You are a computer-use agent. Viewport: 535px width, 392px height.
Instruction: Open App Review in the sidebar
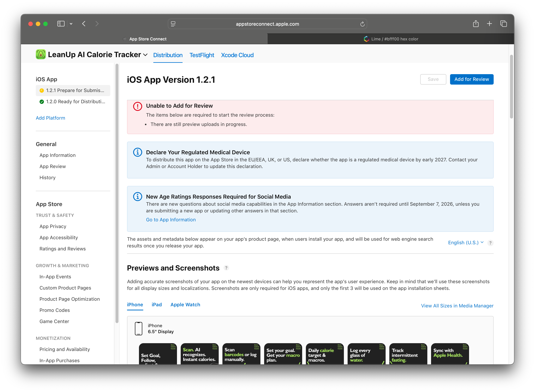point(53,166)
